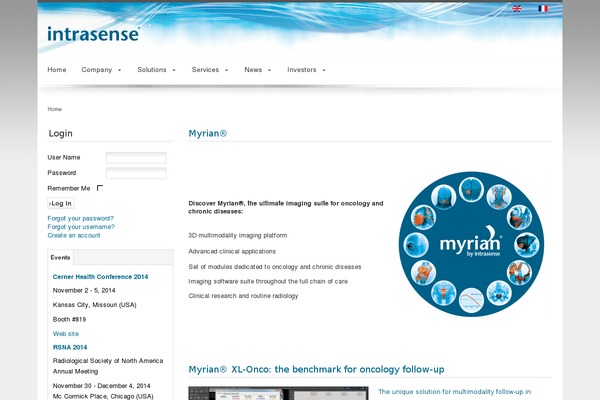This screenshot has height=400, width=600.
Task: Expand the Investors menu arrow
Action: click(324, 70)
